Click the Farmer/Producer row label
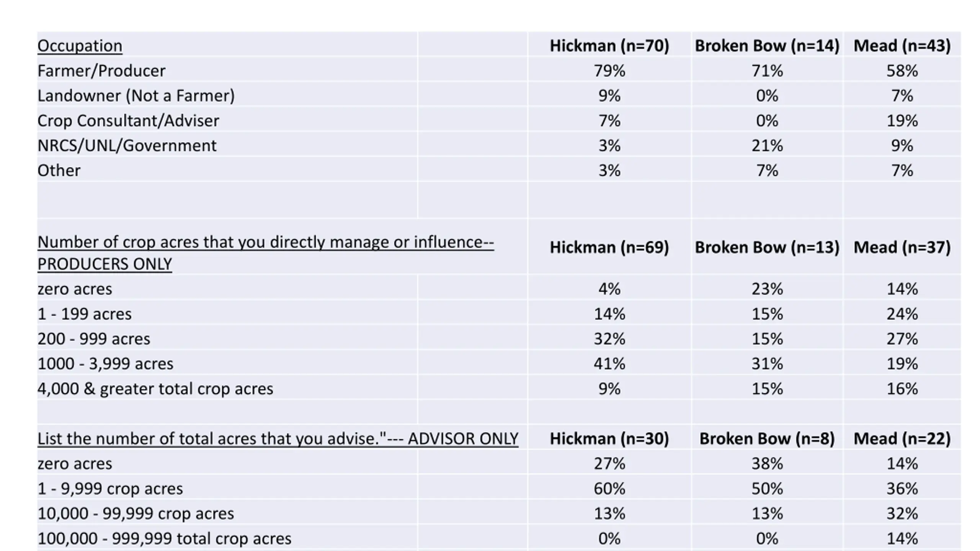 click(101, 71)
